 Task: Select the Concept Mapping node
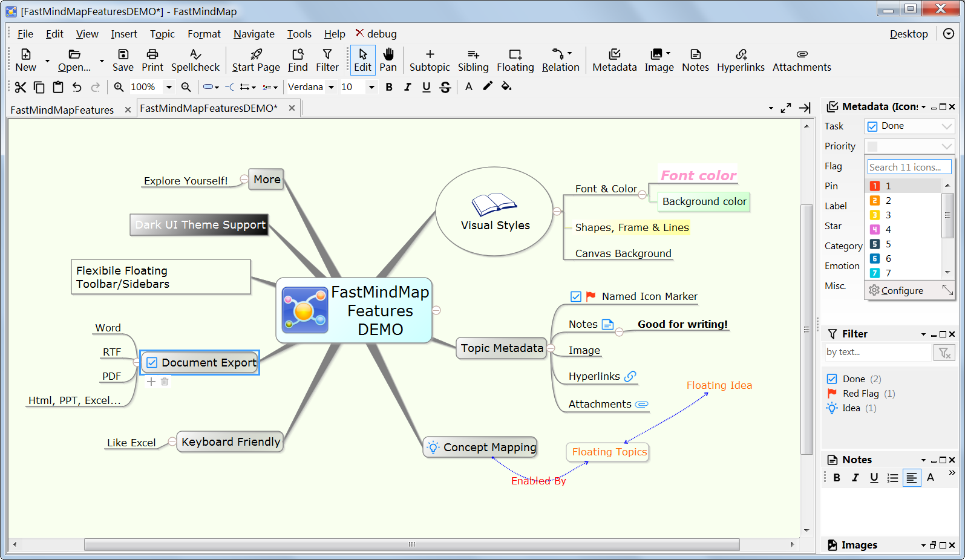click(x=480, y=447)
